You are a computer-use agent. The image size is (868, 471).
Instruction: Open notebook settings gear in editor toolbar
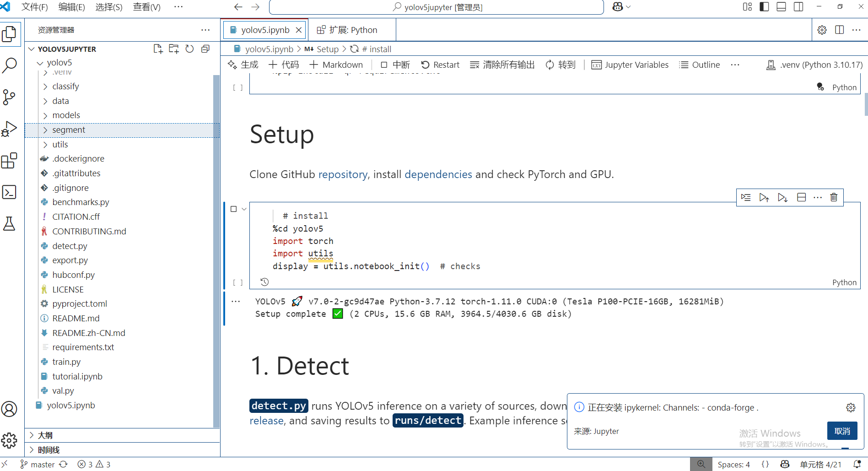click(x=822, y=30)
